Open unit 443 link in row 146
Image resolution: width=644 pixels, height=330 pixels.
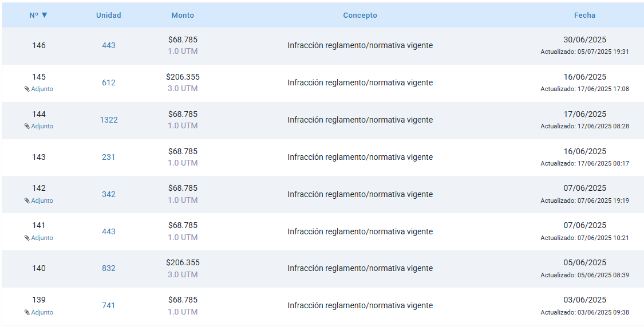tap(108, 46)
